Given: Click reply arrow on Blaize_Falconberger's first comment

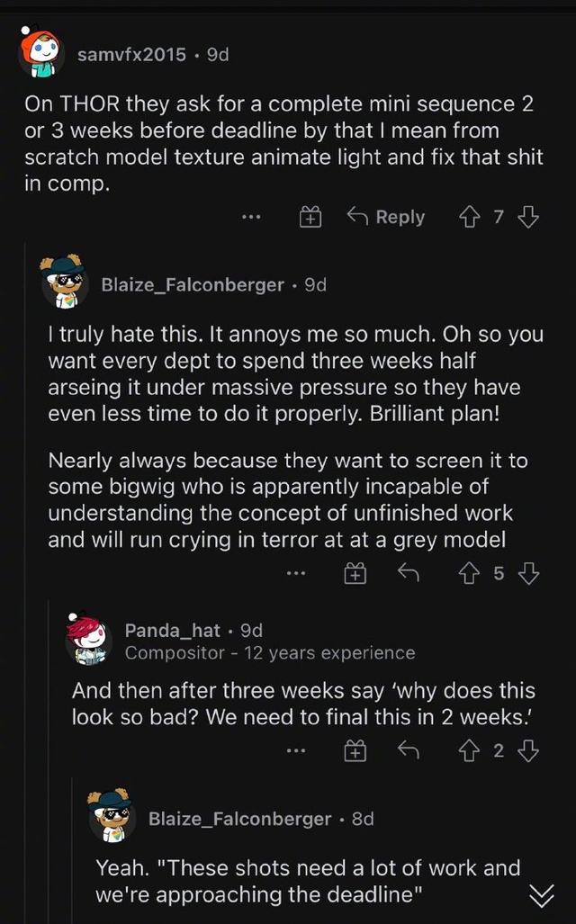Looking at the screenshot, I should click(x=409, y=572).
